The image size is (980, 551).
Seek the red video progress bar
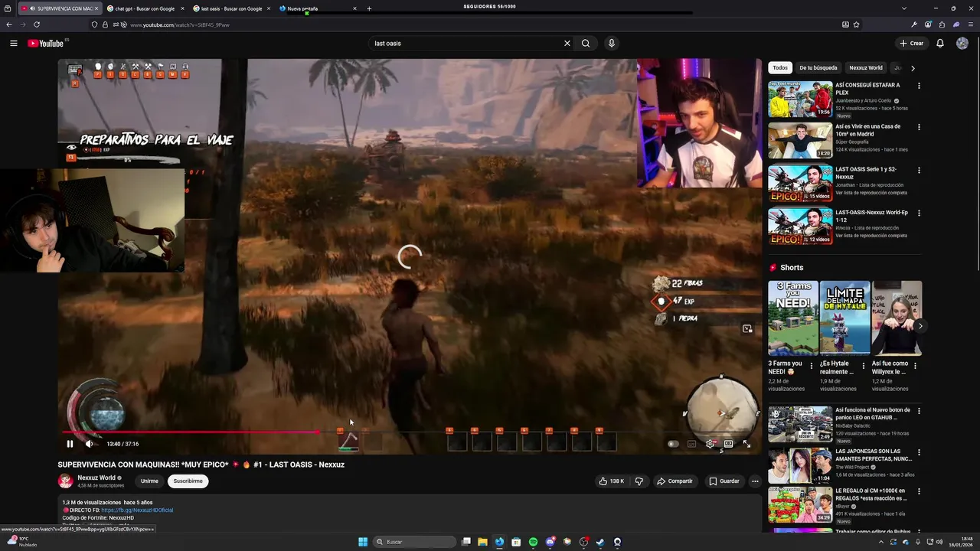[x=190, y=432]
